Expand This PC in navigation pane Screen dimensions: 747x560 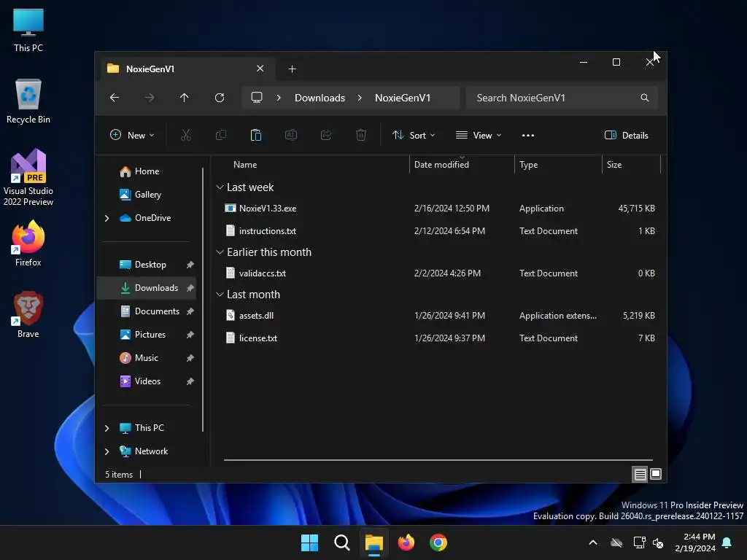click(x=107, y=428)
